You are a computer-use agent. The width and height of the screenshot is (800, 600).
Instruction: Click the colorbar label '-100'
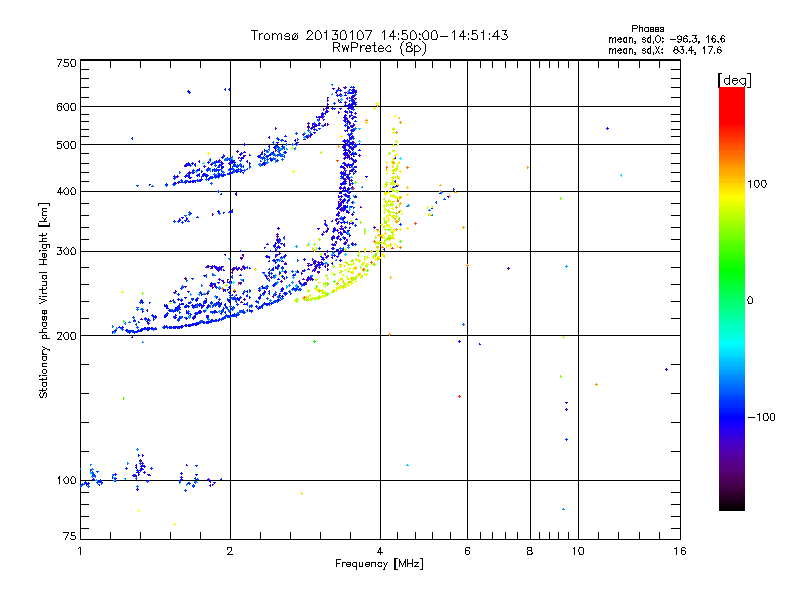pyautogui.click(x=762, y=417)
